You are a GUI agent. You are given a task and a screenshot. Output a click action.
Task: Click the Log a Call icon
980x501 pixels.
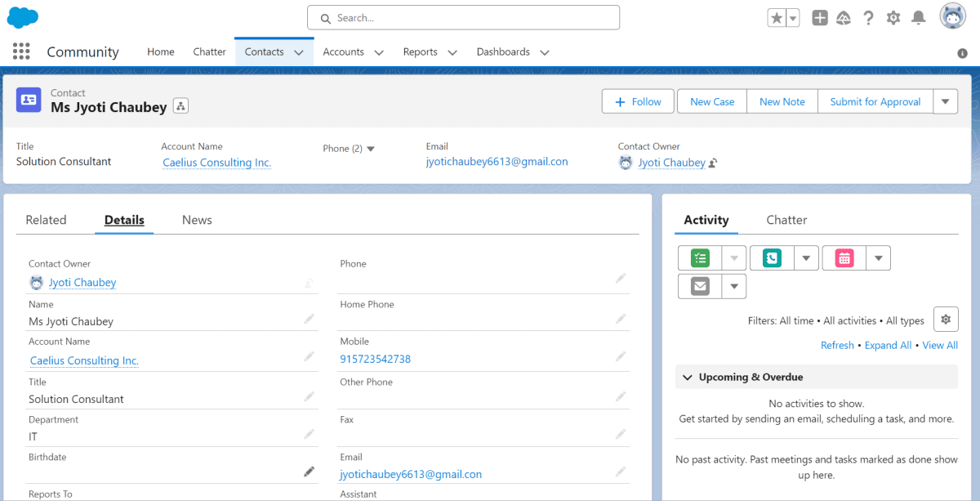point(772,258)
